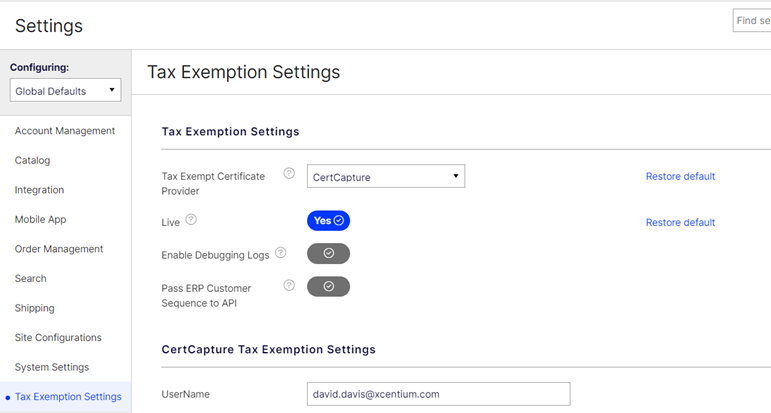Image resolution: width=771 pixels, height=413 pixels.
Task: Open Account Management settings section
Action: [65, 131]
